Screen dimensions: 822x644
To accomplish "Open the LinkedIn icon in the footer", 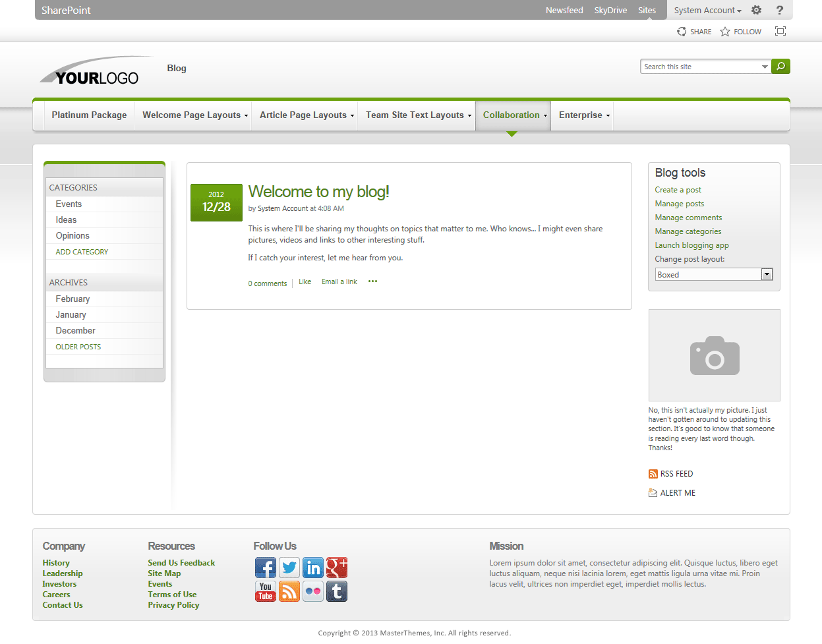I will [x=313, y=568].
